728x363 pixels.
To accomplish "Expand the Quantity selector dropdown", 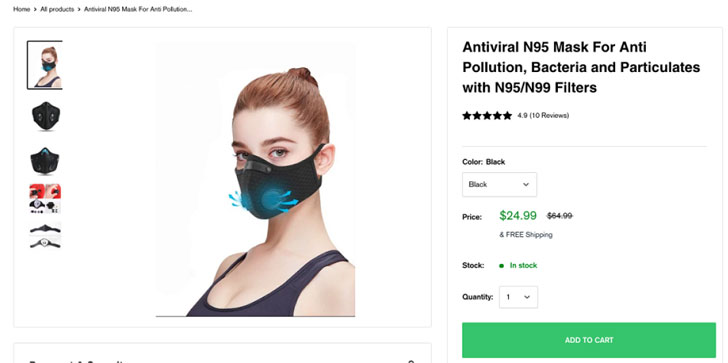I will (519, 297).
